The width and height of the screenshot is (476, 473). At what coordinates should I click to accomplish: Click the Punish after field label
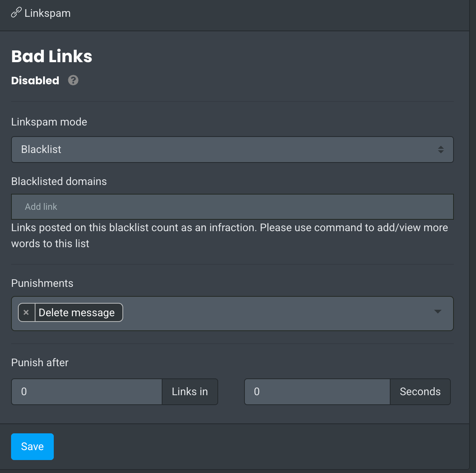(x=40, y=363)
